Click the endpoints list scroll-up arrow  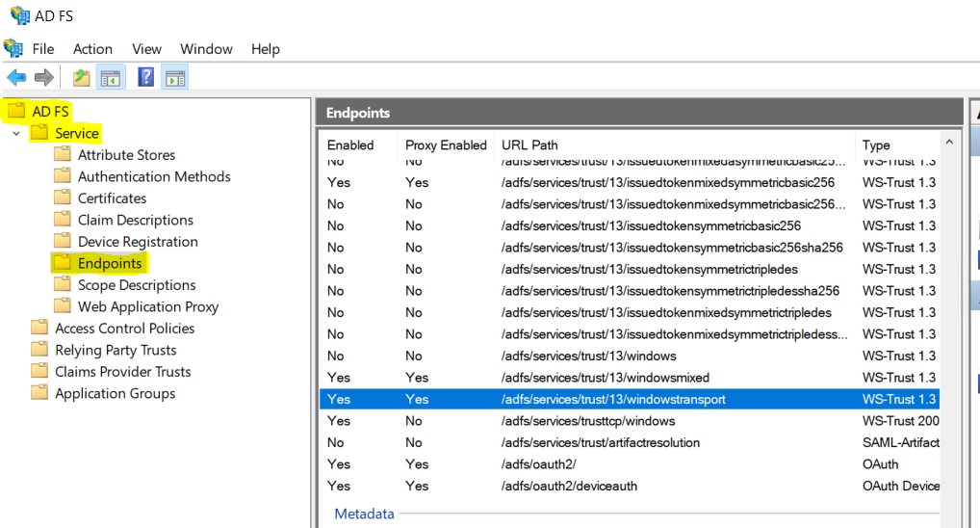[x=949, y=142]
